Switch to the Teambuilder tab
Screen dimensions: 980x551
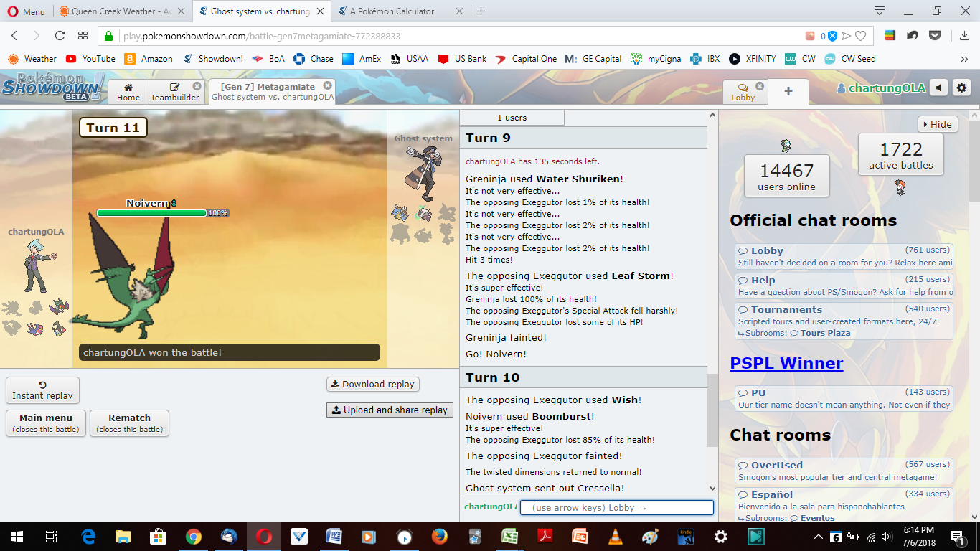pyautogui.click(x=175, y=93)
